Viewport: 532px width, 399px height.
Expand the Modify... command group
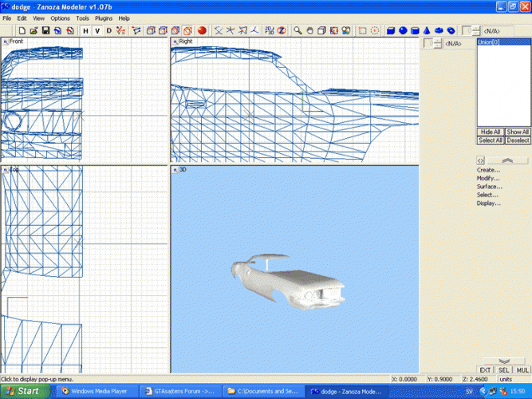488,178
